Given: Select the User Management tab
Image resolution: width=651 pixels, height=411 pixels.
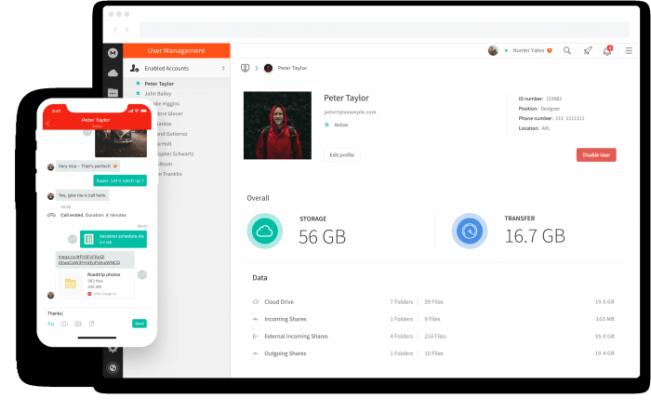Looking at the screenshot, I should click(x=176, y=50).
